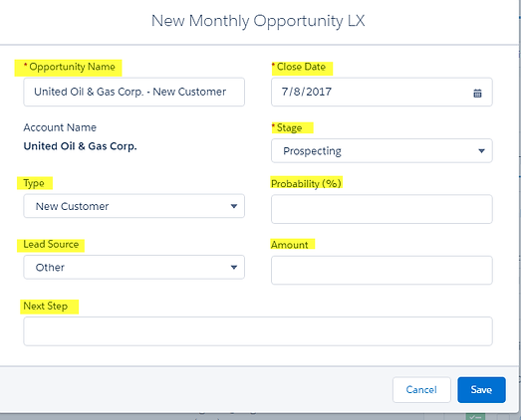Viewport: 521px width, 420px height.
Task: Click the Type dropdown arrow icon
Action: click(x=234, y=206)
